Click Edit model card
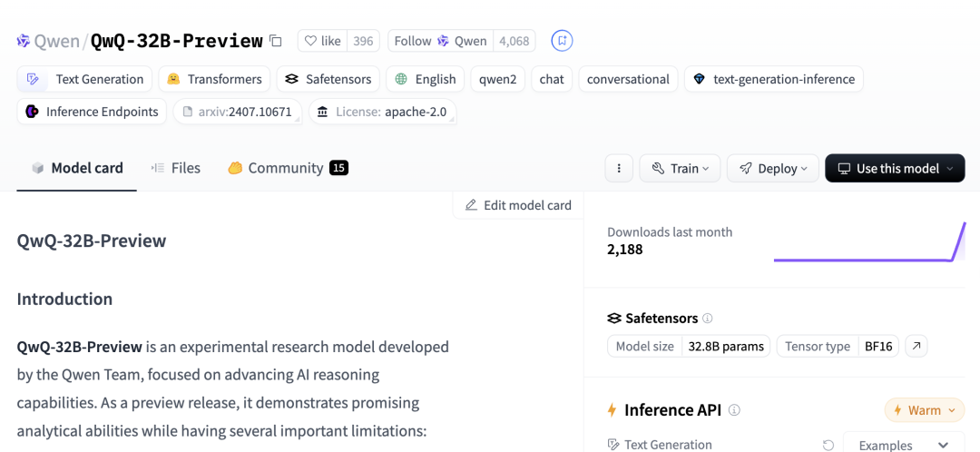 pyautogui.click(x=518, y=205)
